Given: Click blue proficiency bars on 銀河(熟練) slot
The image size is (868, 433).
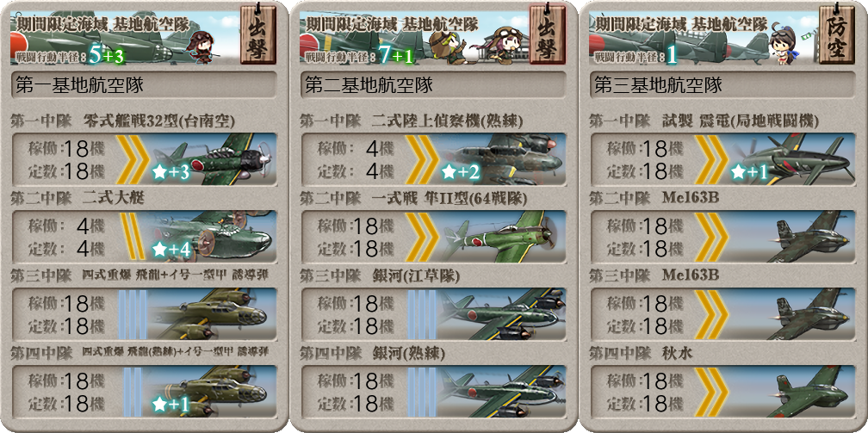Looking at the screenshot, I should tap(420, 392).
